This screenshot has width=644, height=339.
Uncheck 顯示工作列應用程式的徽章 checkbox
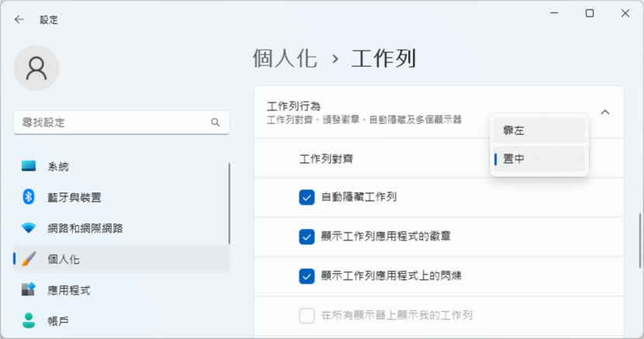click(306, 237)
